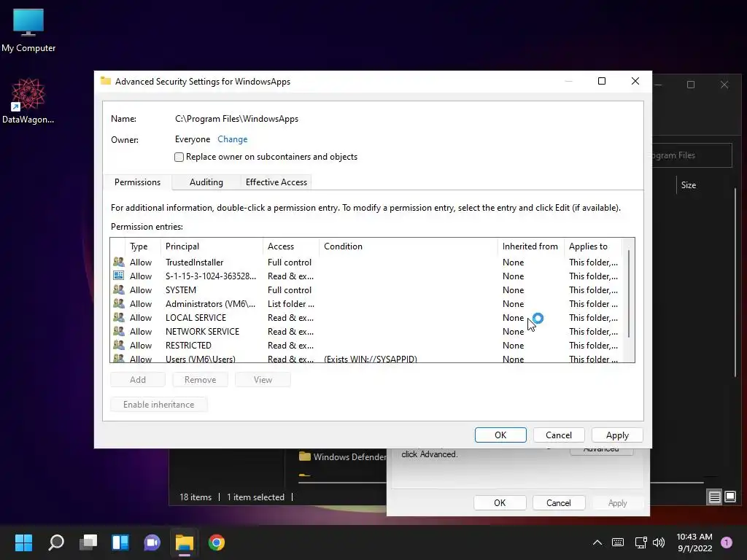Click the Inherited from column header
Viewport: 747px width, 560px height.
[530, 246]
